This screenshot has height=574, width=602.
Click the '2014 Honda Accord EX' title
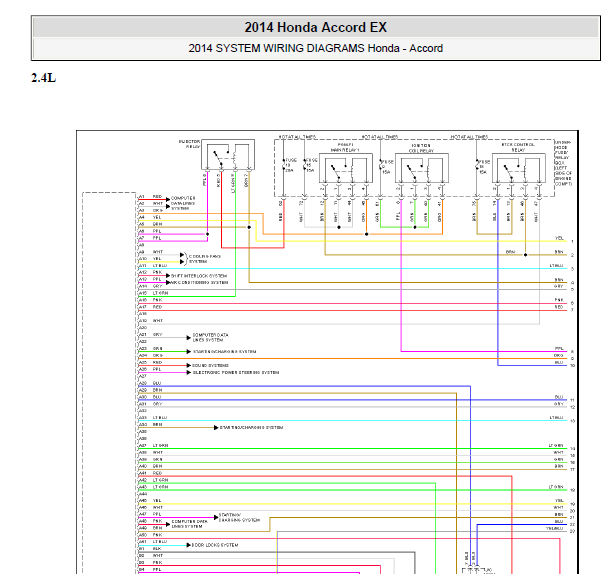coord(316,27)
